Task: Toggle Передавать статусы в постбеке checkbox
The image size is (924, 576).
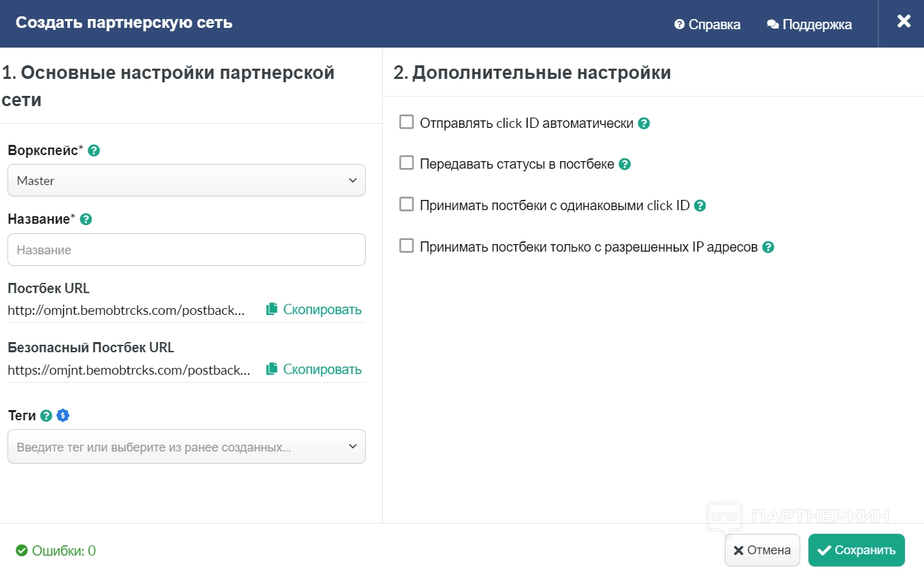Action: (x=407, y=163)
